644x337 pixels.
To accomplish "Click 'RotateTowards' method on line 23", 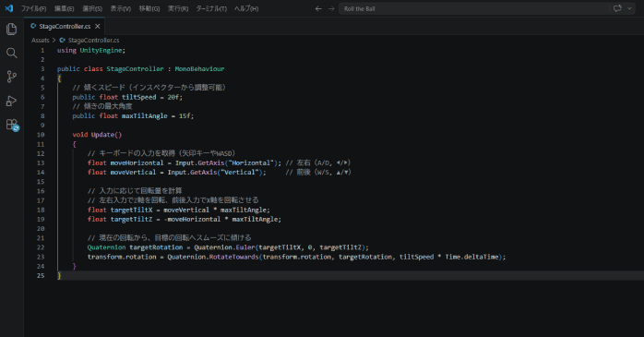I will tap(233, 257).
